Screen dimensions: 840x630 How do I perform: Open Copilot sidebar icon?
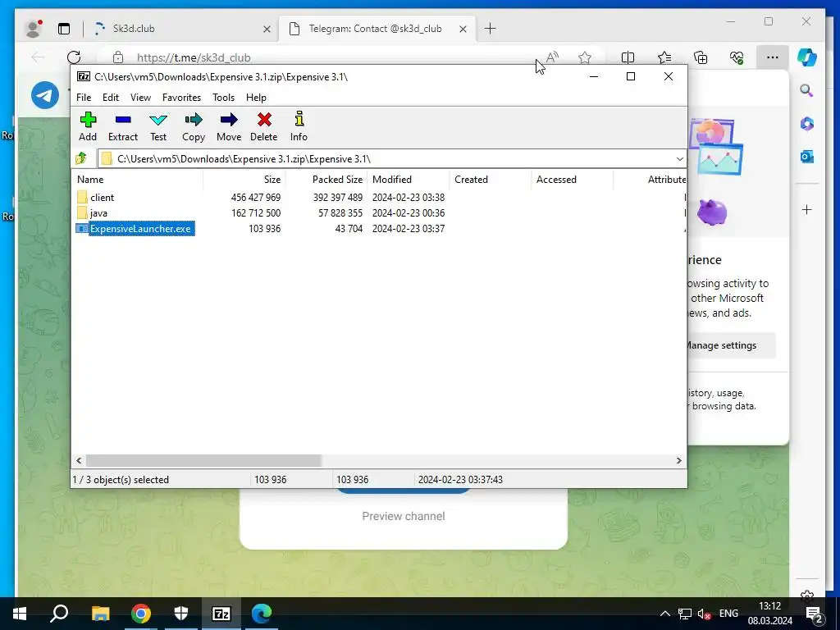[807, 57]
